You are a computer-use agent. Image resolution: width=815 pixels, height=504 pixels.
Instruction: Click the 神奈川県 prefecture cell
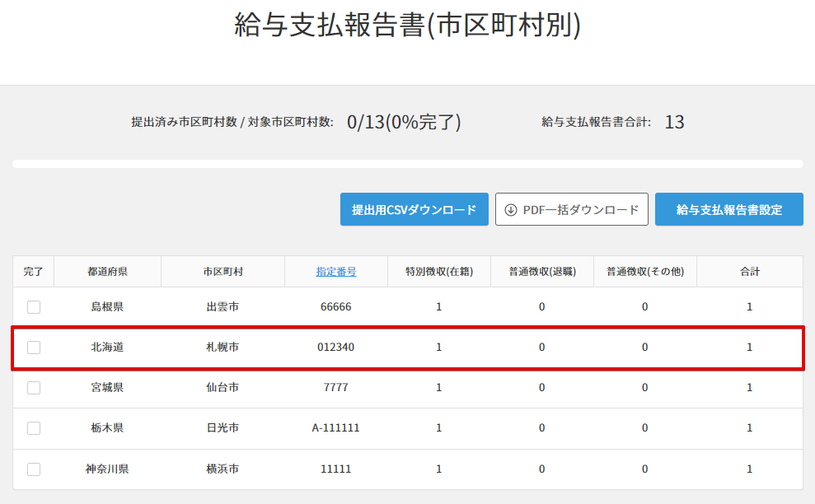pos(107,469)
